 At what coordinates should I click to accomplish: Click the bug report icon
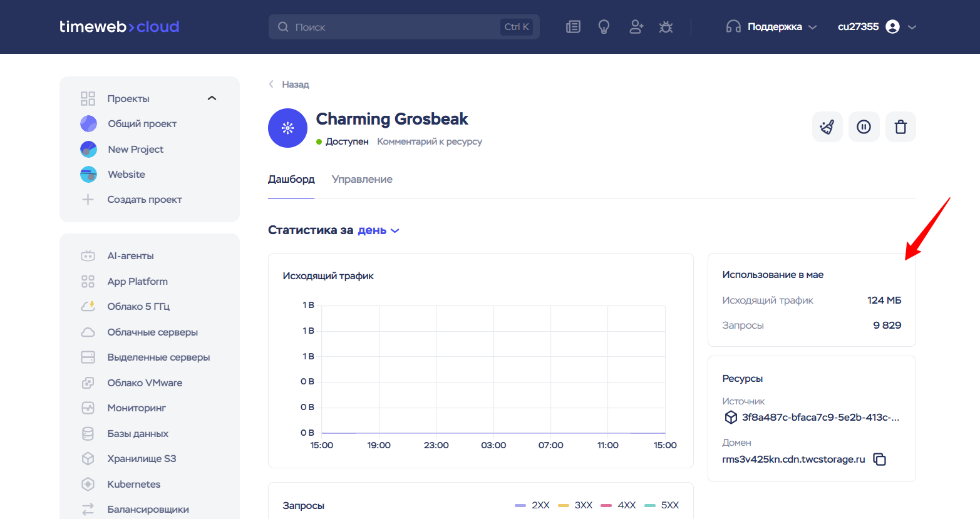pos(666,27)
